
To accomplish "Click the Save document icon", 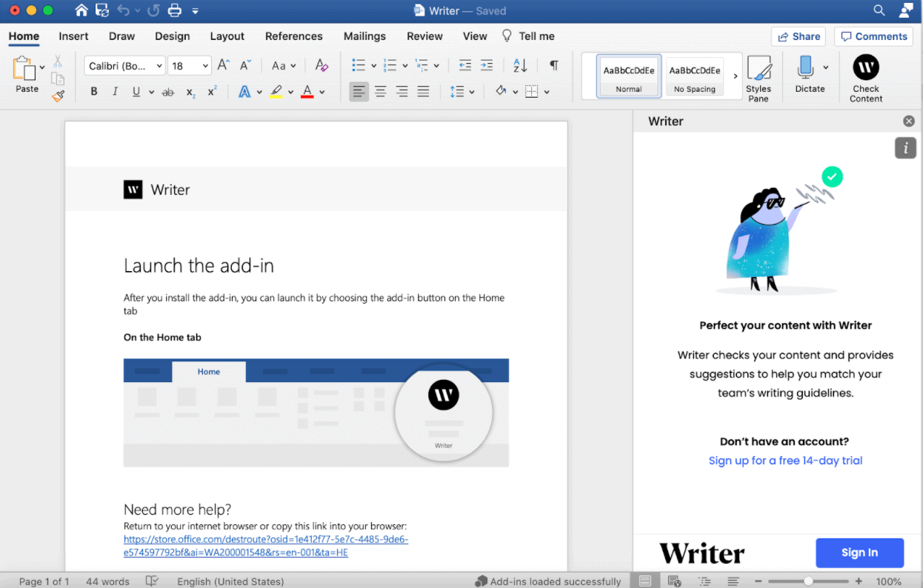I will pyautogui.click(x=102, y=10).
